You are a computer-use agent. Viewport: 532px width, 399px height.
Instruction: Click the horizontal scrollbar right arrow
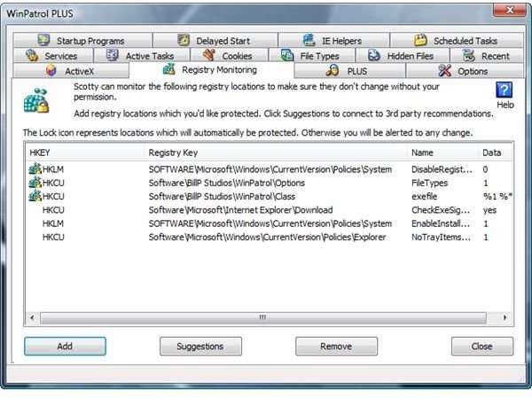[x=505, y=318]
